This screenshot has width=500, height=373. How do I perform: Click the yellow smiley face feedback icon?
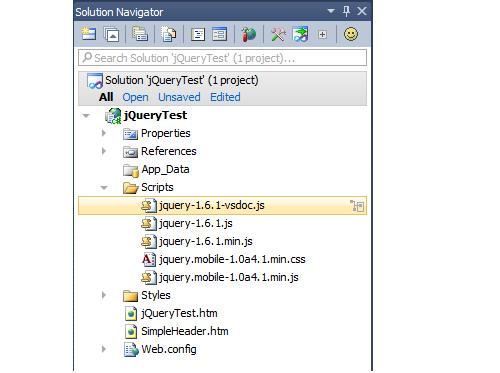pyautogui.click(x=351, y=34)
